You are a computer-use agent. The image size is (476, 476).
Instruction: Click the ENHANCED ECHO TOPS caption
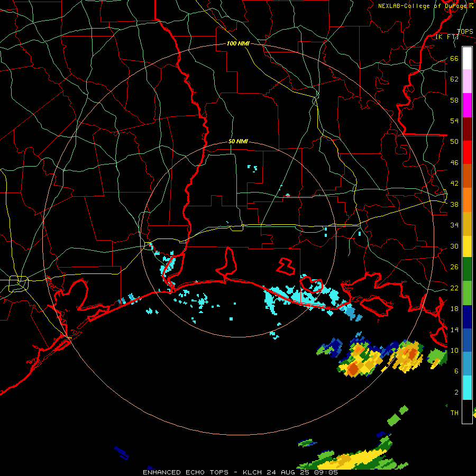[x=186, y=472]
